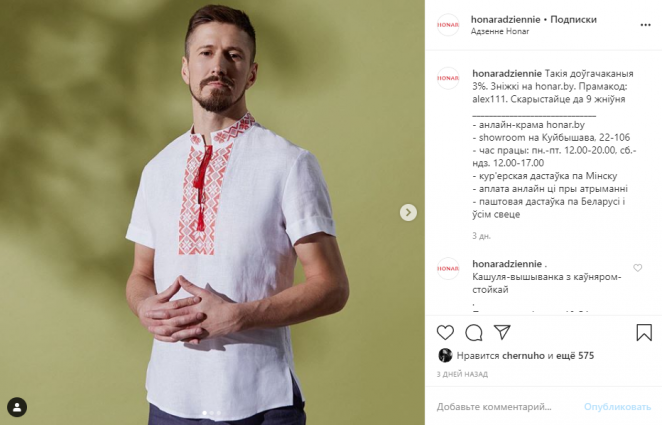Click the Опубликовать button

coord(617,407)
